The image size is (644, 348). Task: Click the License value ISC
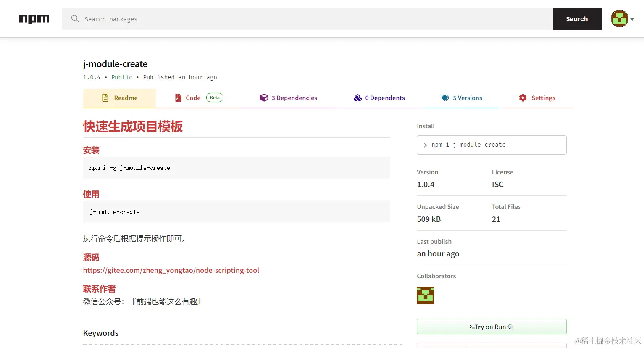pyautogui.click(x=498, y=185)
